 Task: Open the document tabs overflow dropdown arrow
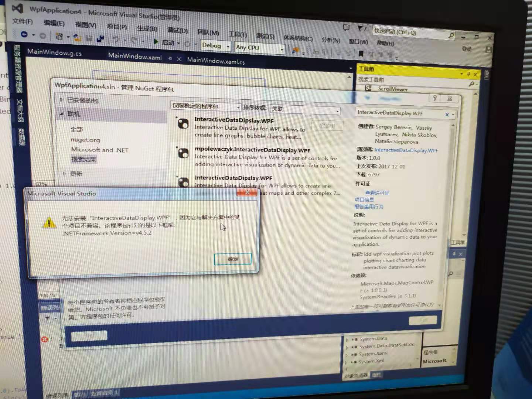point(351,68)
